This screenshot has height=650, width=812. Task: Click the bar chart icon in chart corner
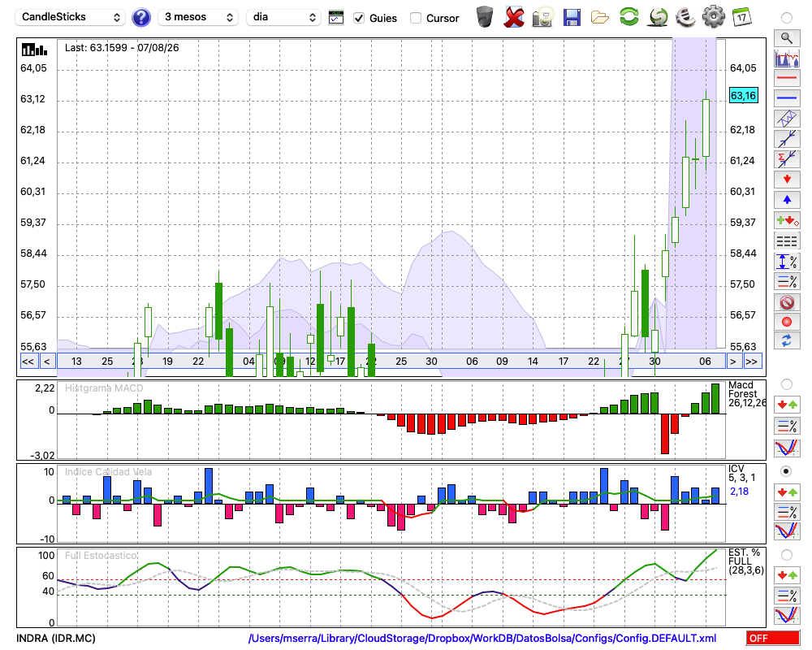point(34,50)
